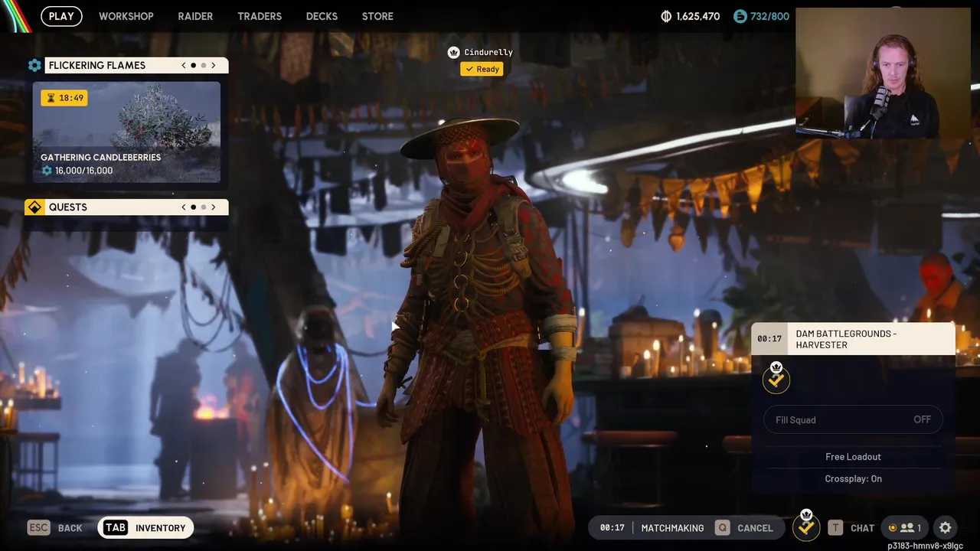Click the blue token icon beside 732/800
Screen dimensions: 980x551
[x=740, y=16]
